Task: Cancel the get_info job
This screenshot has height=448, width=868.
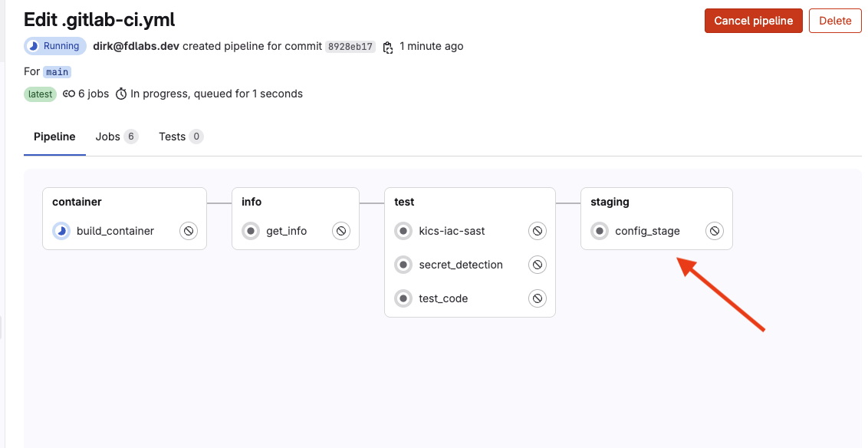Action: (x=341, y=231)
